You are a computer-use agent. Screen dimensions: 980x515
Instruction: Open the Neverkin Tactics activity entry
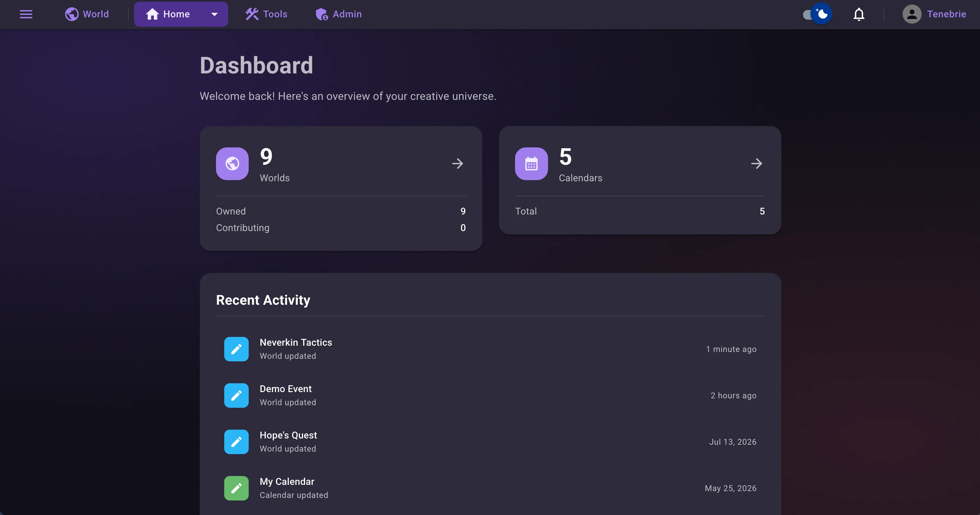(490, 349)
